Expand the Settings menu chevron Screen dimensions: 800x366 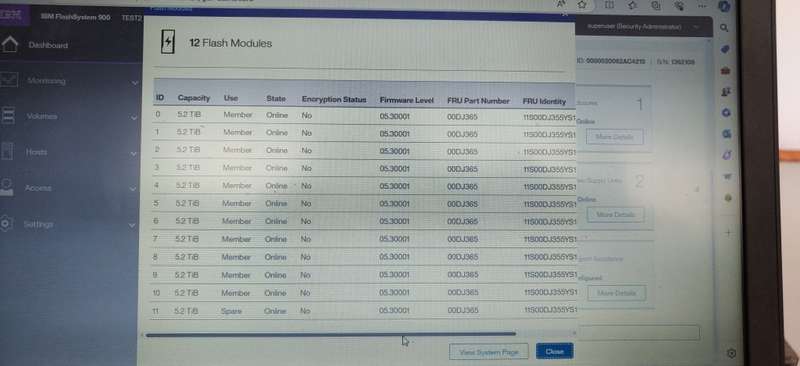[132, 225]
